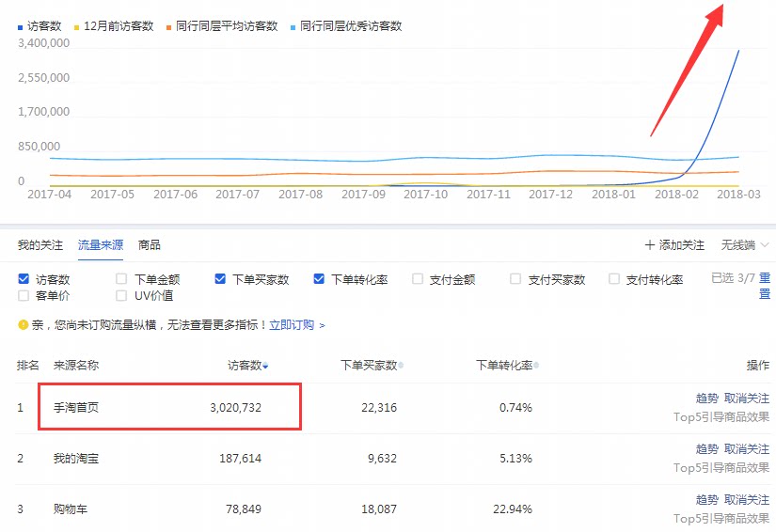Click the 2018-03 axis label
Image resolution: width=776 pixels, height=532 pixels.
pos(738,195)
